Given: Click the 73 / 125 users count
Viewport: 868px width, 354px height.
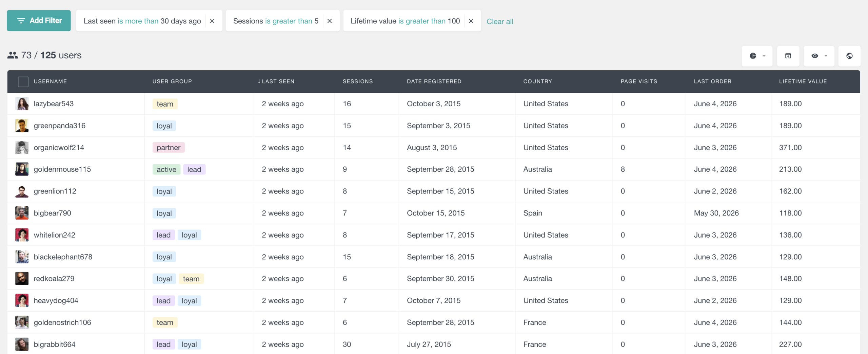Looking at the screenshot, I should (x=44, y=55).
